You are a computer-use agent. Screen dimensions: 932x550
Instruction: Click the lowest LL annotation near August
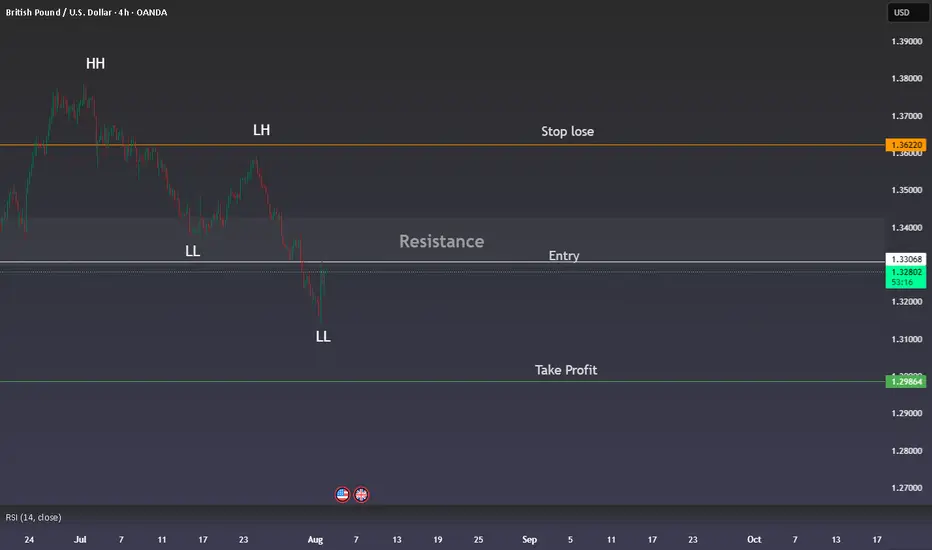(323, 337)
